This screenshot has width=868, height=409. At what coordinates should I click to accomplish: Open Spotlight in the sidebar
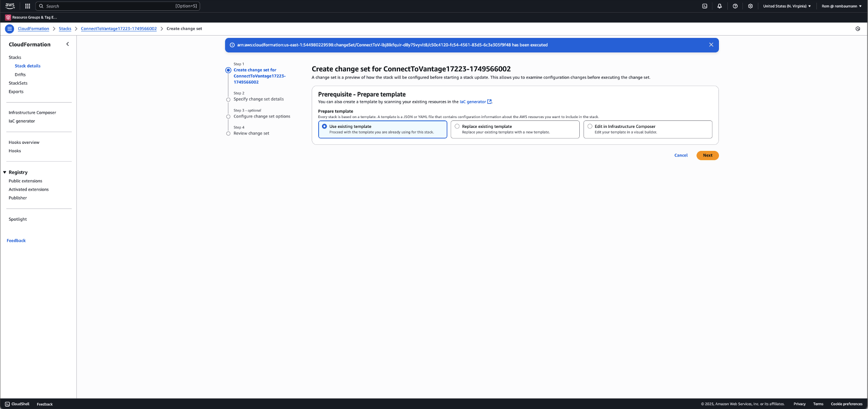click(x=18, y=219)
